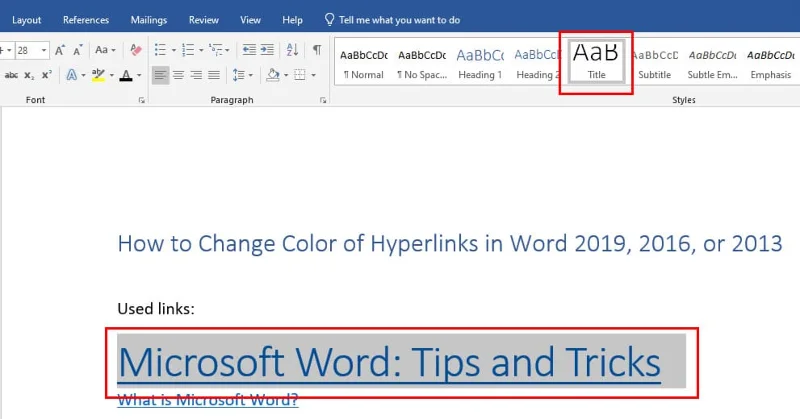Align text right

click(196, 76)
